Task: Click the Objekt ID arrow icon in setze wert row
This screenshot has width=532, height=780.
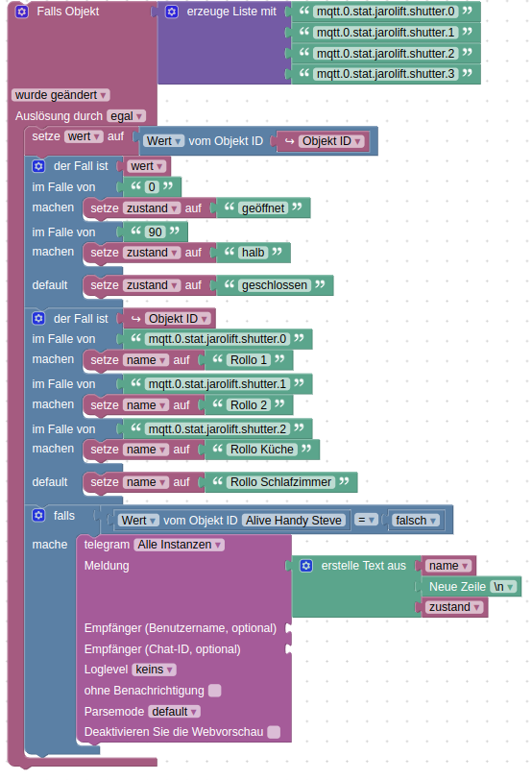Action: tap(289, 141)
